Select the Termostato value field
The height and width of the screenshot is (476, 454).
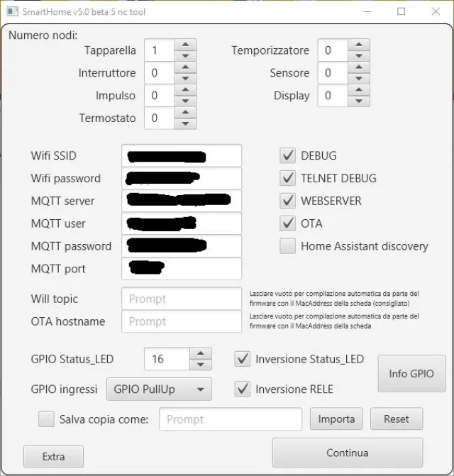[x=160, y=118]
